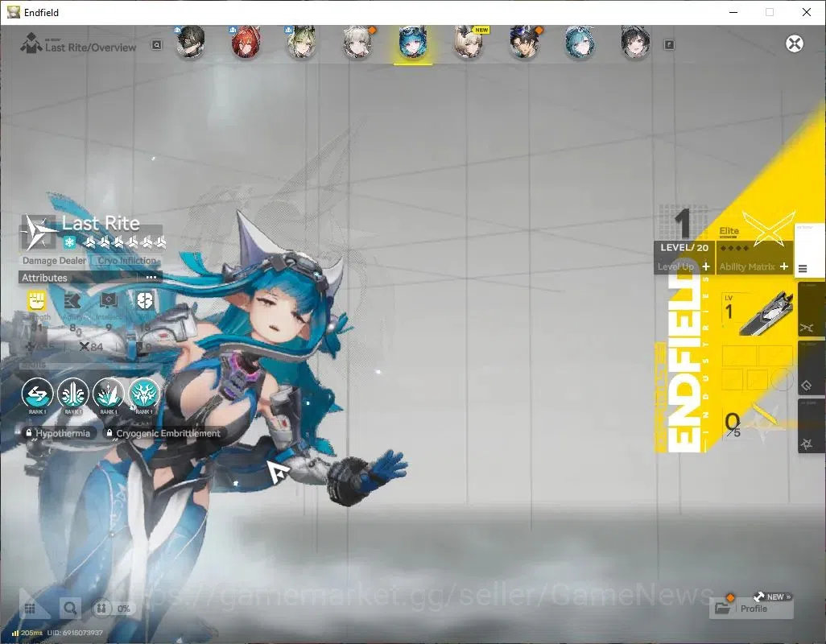Click the 205ms network ping indicator
The height and width of the screenshot is (644, 826).
27,633
